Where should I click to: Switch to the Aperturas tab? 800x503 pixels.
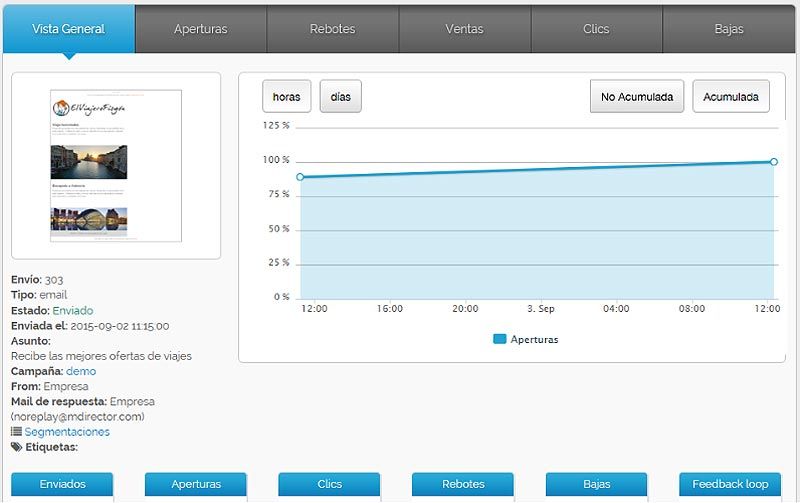pos(201,29)
